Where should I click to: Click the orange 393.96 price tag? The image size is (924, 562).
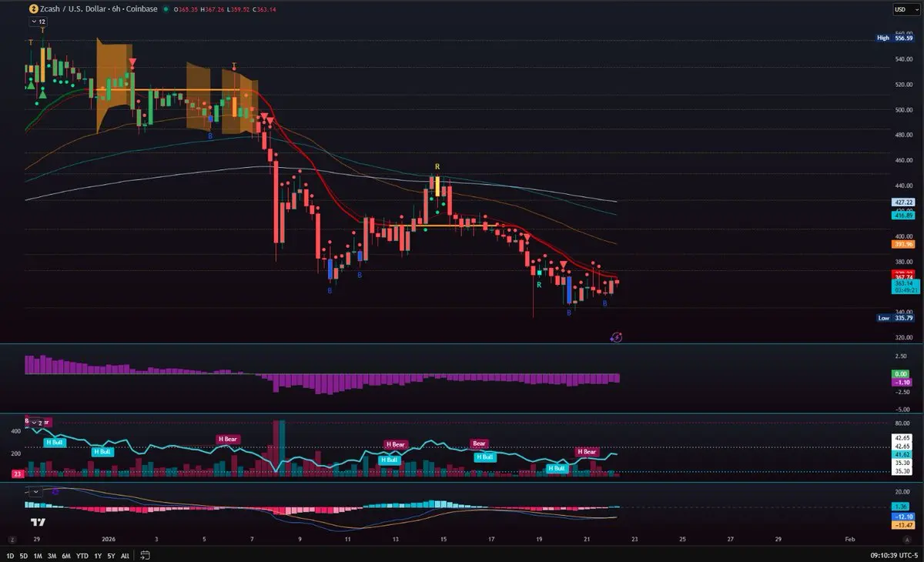tap(902, 244)
